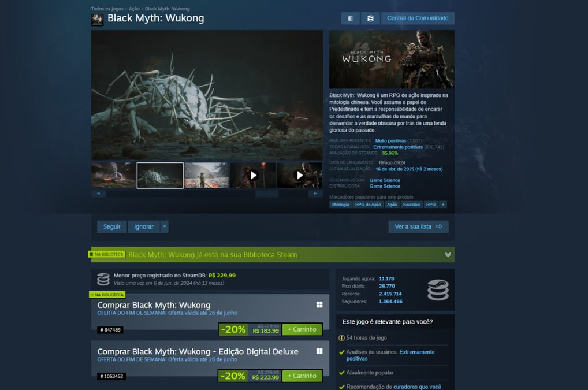This screenshot has height=390, width=588.
Task: Click the Recorde value 2.415.714
Action: pos(390,294)
